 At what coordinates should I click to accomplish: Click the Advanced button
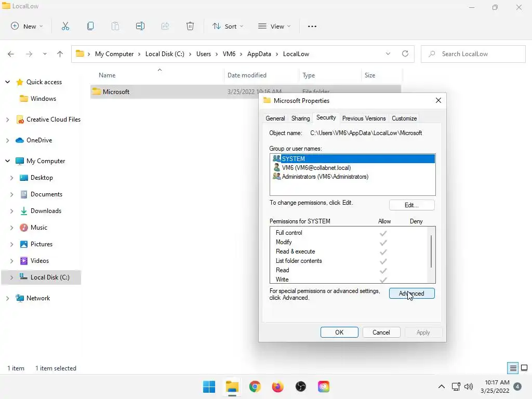point(411,294)
